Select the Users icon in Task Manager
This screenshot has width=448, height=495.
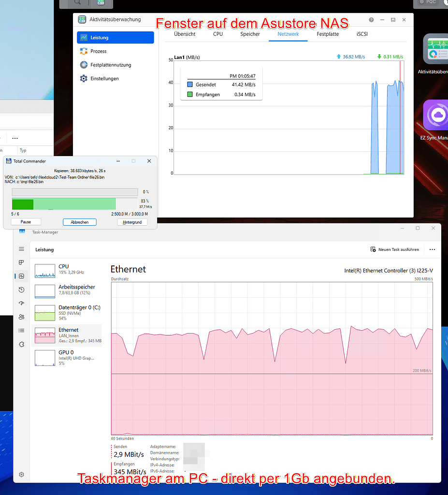(21, 317)
